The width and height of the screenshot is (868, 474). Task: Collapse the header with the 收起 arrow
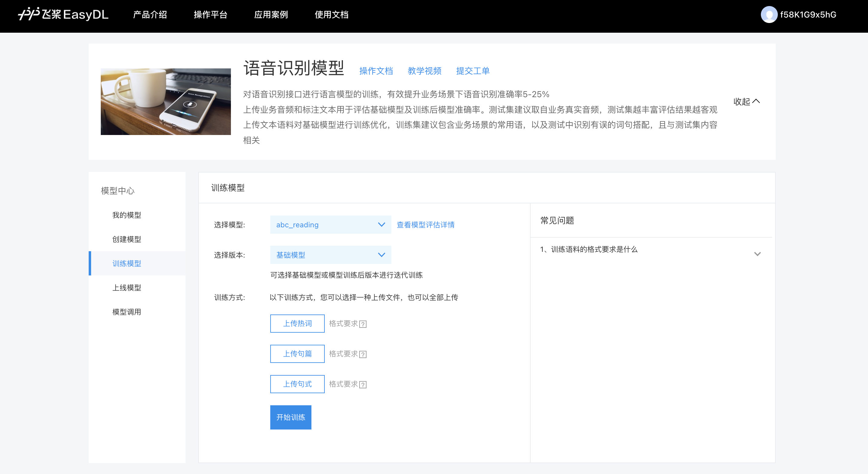pos(746,101)
